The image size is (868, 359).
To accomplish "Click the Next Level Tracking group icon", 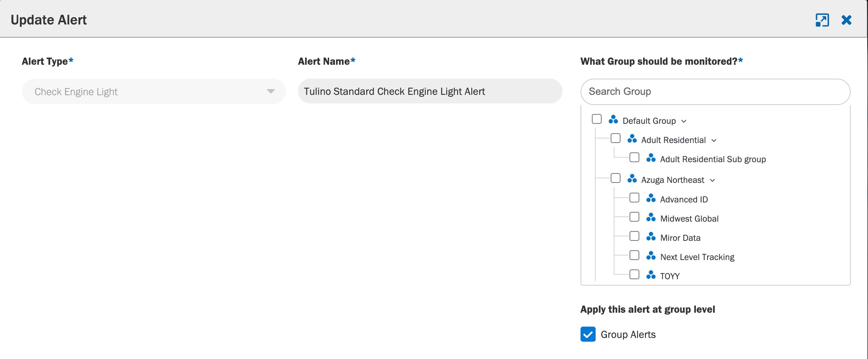I will click(651, 256).
